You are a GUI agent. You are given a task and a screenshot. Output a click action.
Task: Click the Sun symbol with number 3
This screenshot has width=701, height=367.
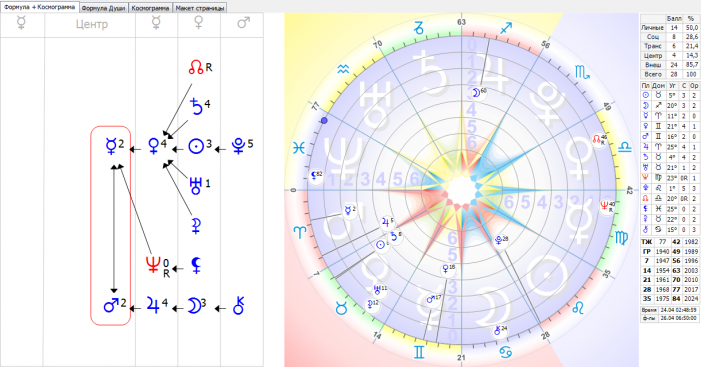199,146
